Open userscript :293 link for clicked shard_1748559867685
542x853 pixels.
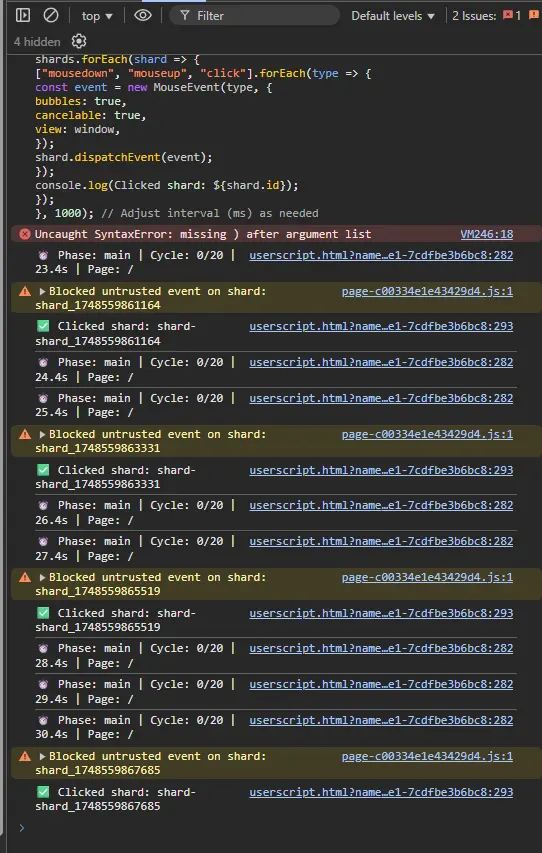pos(381,792)
